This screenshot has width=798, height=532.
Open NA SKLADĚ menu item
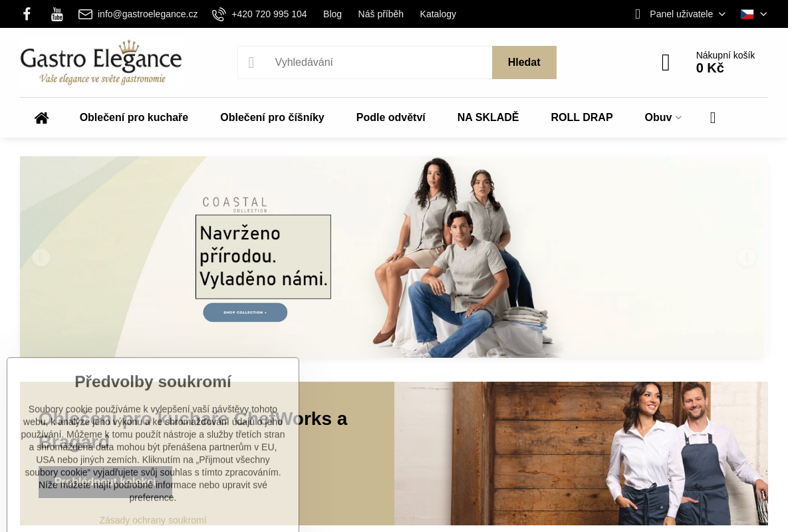pos(488,118)
